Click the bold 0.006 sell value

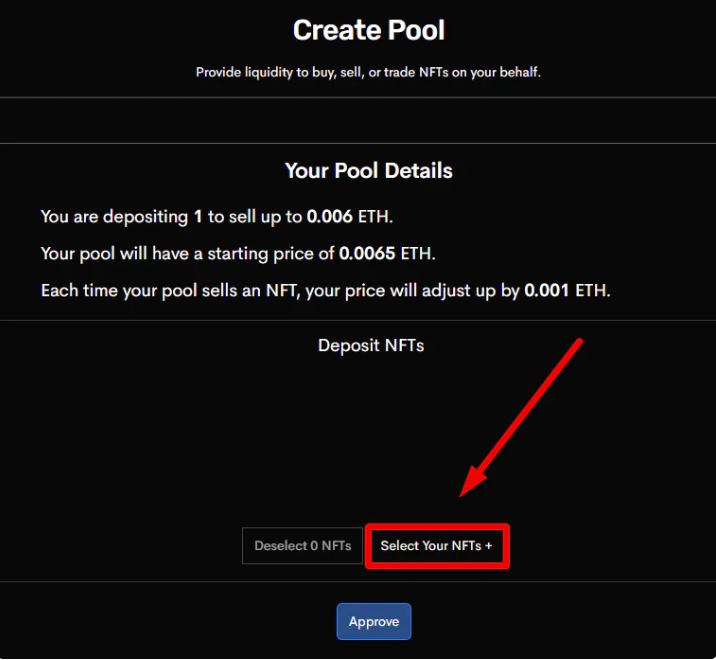click(331, 216)
